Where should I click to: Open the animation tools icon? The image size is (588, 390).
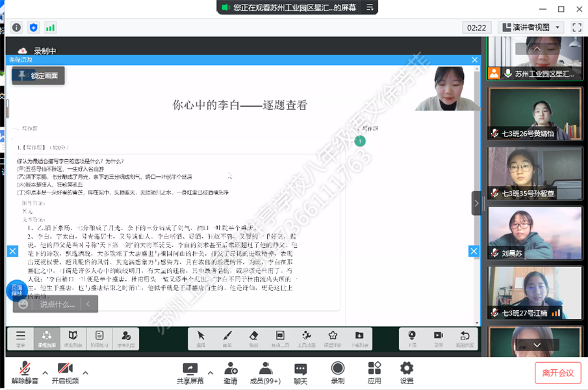pyautogui.click(x=307, y=339)
